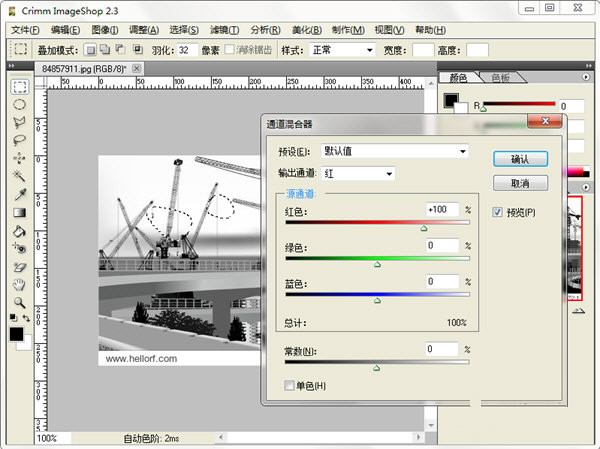Click the 确认 confirm button
The height and width of the screenshot is (449, 600).
(520, 159)
